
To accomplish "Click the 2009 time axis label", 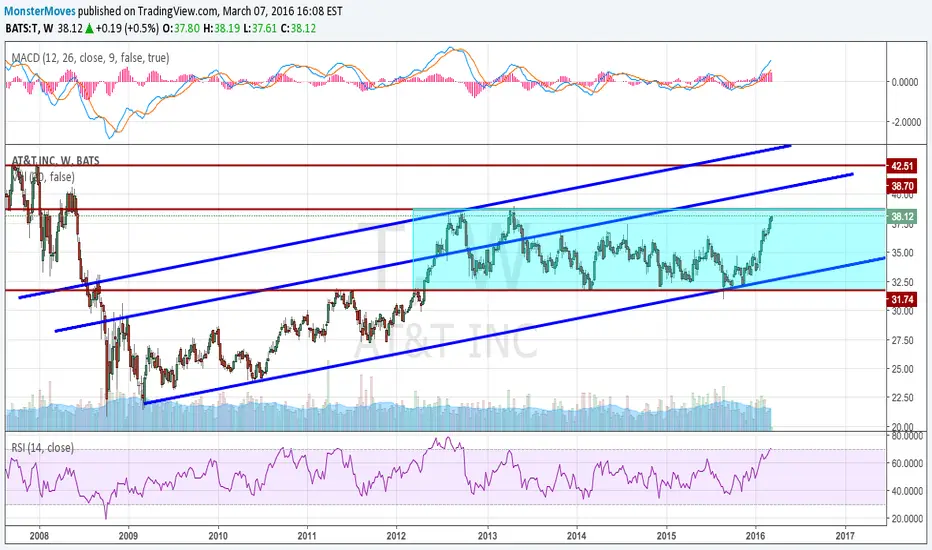I will 128,536.
